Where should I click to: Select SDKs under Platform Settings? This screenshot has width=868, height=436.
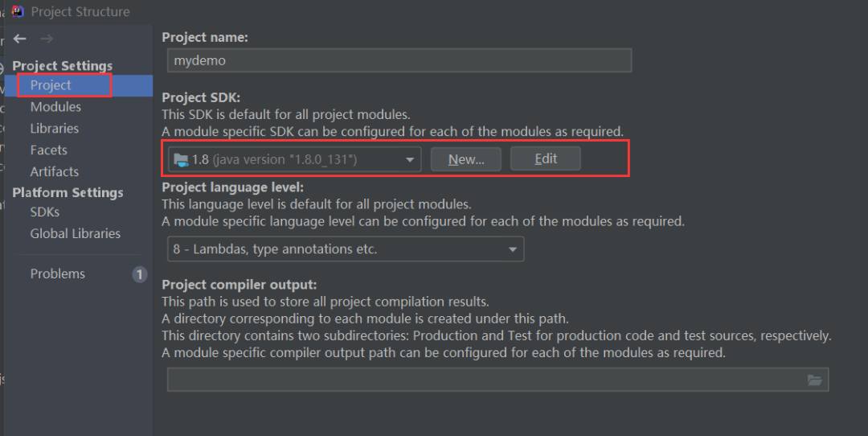(45, 212)
